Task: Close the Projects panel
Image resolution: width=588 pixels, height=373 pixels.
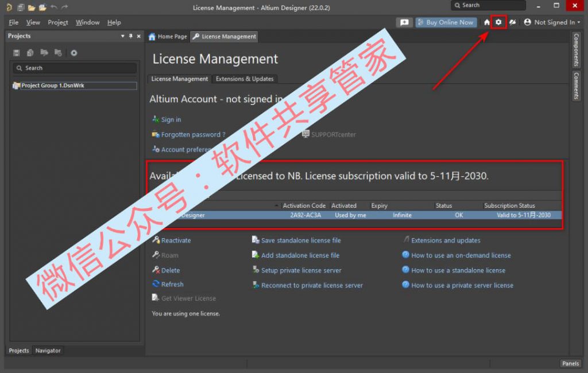Action: [139, 36]
